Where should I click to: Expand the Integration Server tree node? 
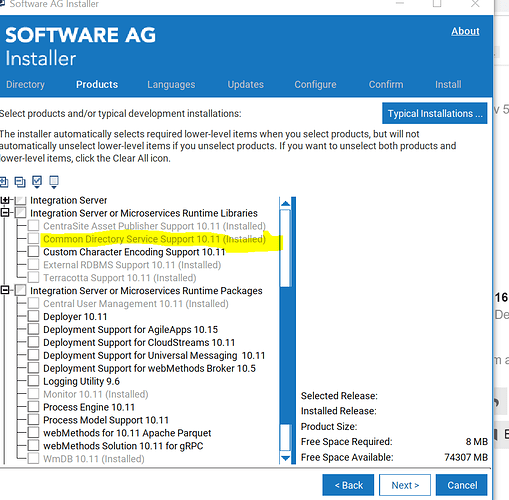pyautogui.click(x=5, y=200)
